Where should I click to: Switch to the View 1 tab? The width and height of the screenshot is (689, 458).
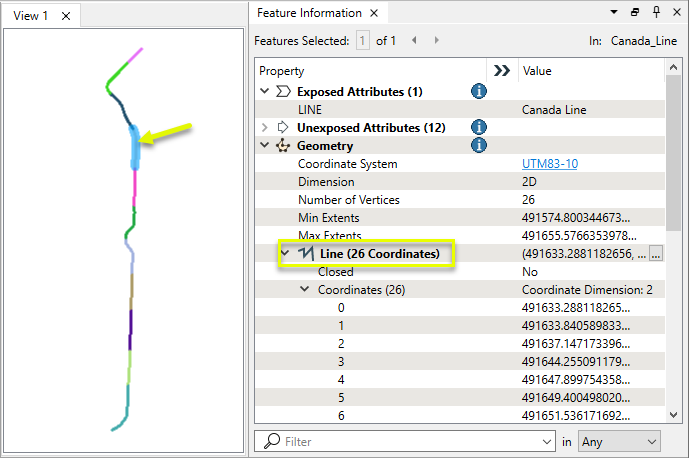pos(31,16)
